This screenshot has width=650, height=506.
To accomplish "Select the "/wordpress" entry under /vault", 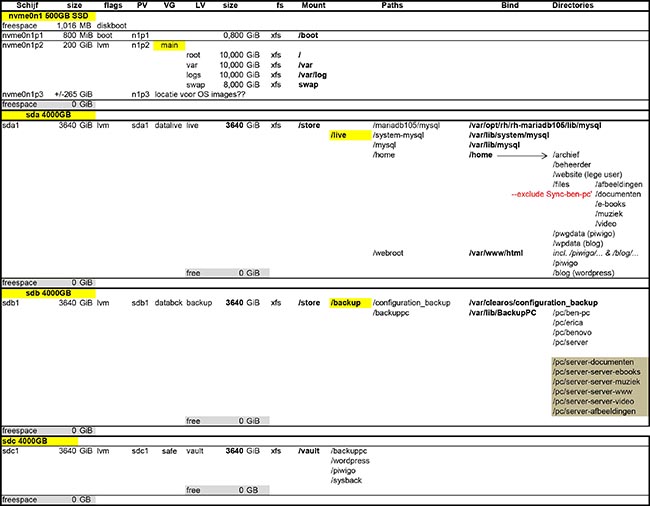I will point(350,461).
